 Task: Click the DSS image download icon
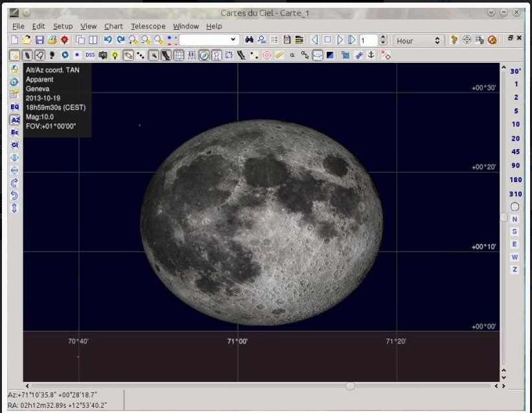tap(90, 55)
